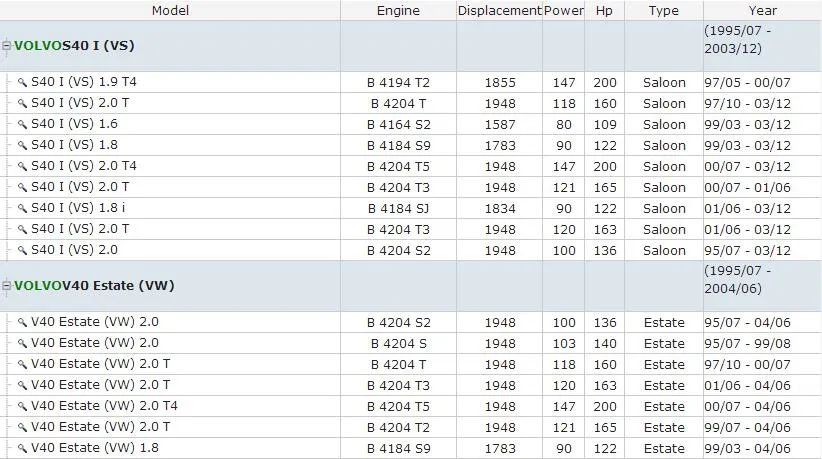The image size is (822, 459).
Task: Click magnifier icon for S40 I (VS) 1.9 T4
Action: point(22,82)
